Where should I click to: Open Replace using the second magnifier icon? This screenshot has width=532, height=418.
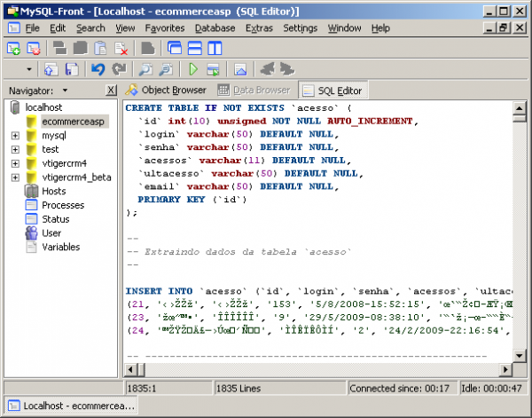pyautogui.click(x=166, y=69)
